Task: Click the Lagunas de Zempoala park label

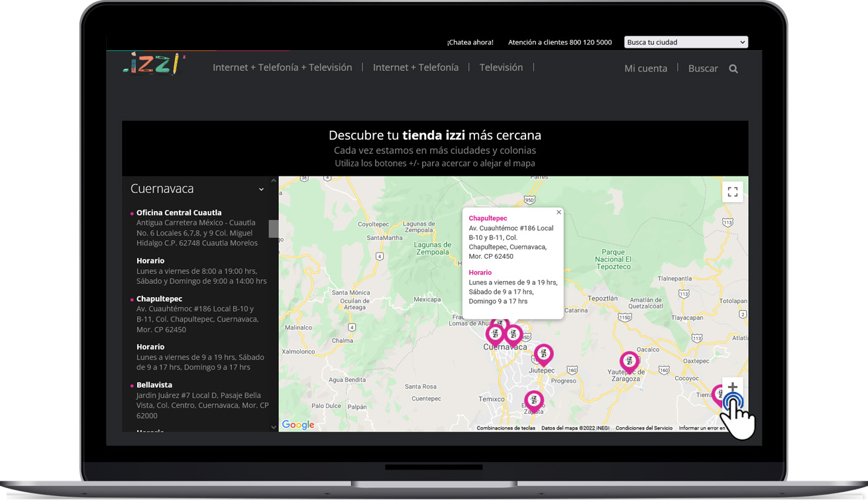Action: pos(432,248)
